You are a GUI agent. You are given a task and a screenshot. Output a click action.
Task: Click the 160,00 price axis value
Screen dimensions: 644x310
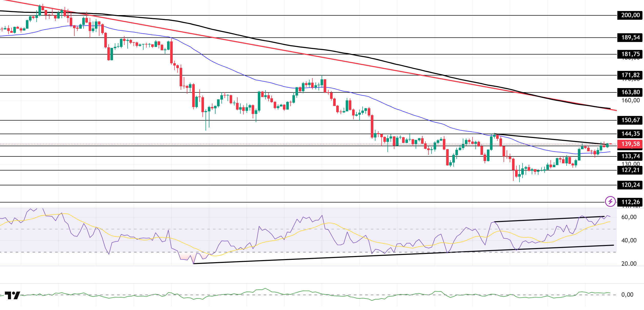(x=630, y=101)
